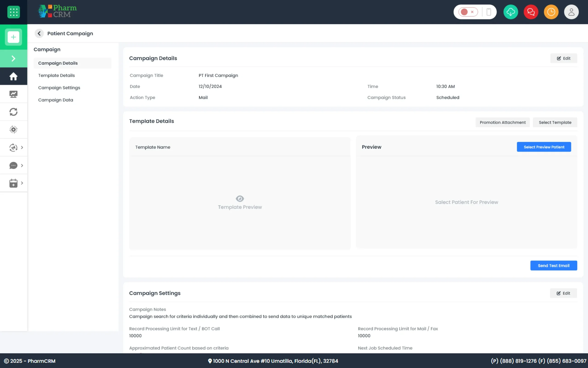The width and height of the screenshot is (588, 368).
Task: Expand the calendar submenu arrow
Action: click(x=22, y=183)
